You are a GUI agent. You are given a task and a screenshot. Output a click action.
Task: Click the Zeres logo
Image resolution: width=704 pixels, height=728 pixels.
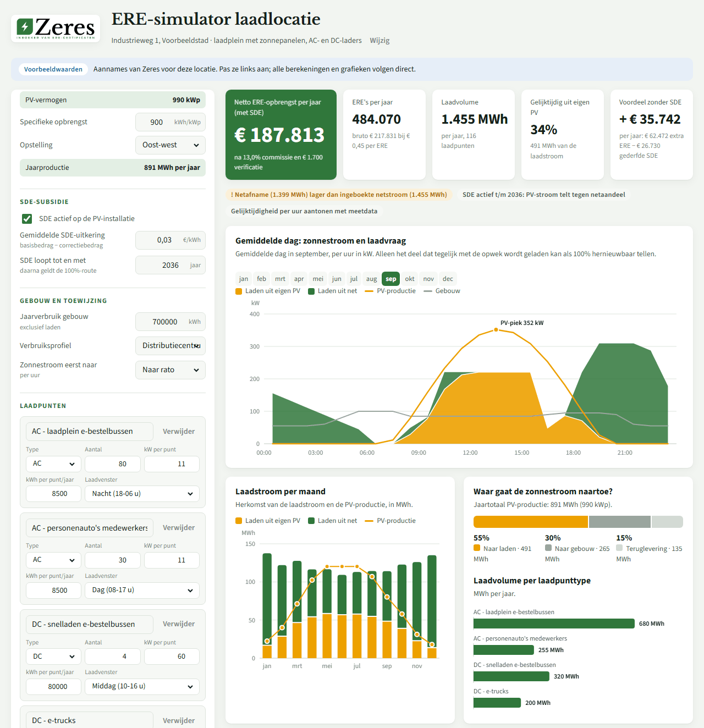tap(56, 28)
